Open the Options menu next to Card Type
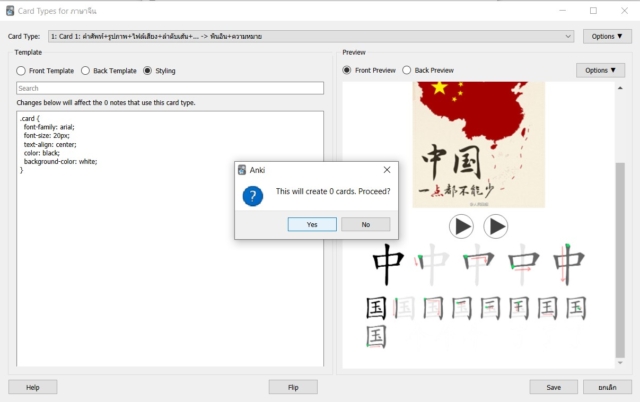 click(607, 36)
